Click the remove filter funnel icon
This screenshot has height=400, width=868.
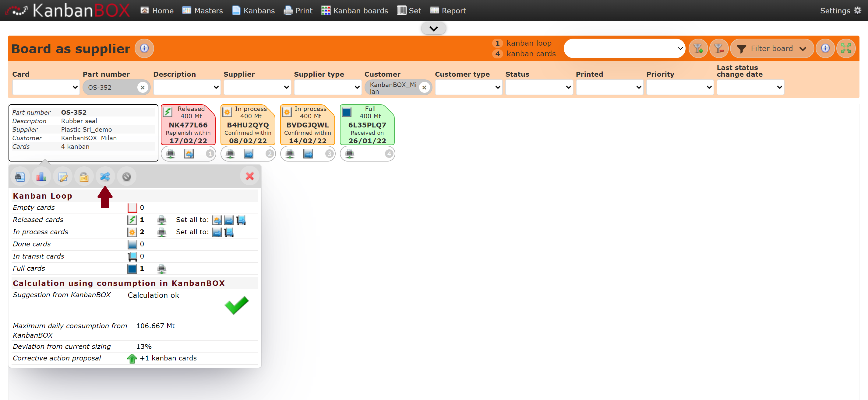point(718,48)
